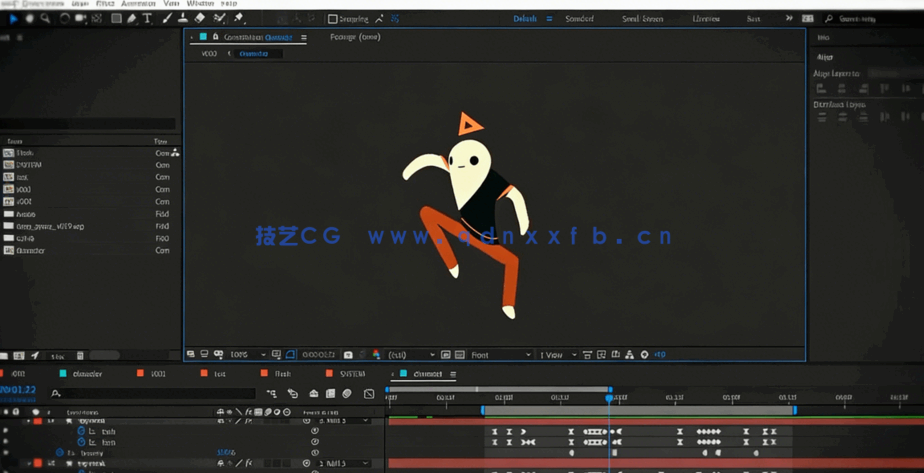Open the 1 View layout dropdown
This screenshot has width=924, height=473.
click(x=558, y=355)
